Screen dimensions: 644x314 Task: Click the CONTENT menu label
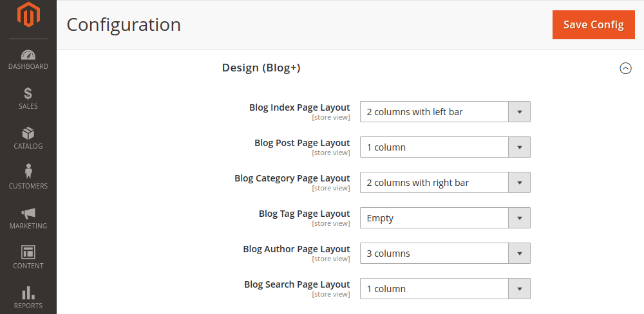[x=28, y=266]
